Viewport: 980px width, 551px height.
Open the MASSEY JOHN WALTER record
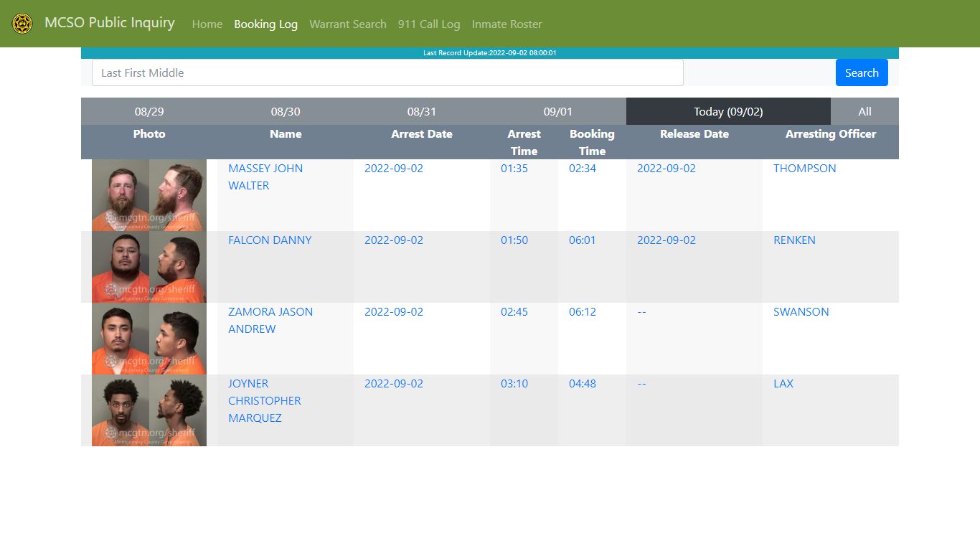(x=265, y=176)
